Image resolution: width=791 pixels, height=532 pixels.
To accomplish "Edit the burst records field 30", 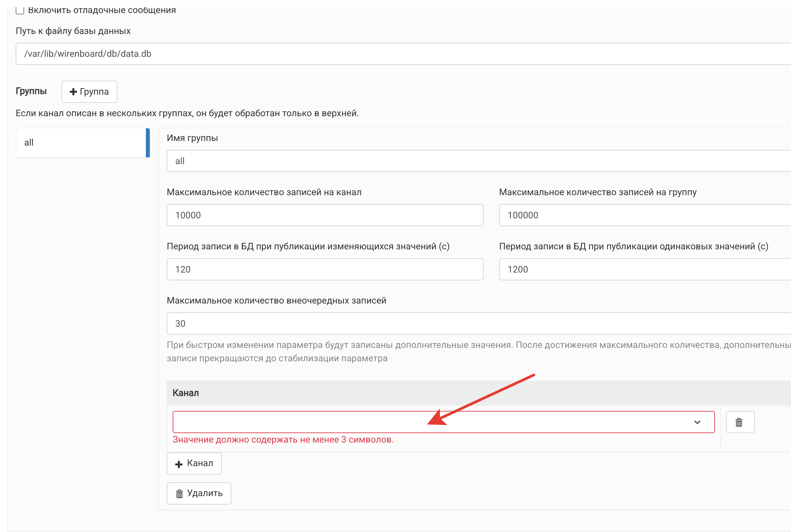I will [x=479, y=323].
